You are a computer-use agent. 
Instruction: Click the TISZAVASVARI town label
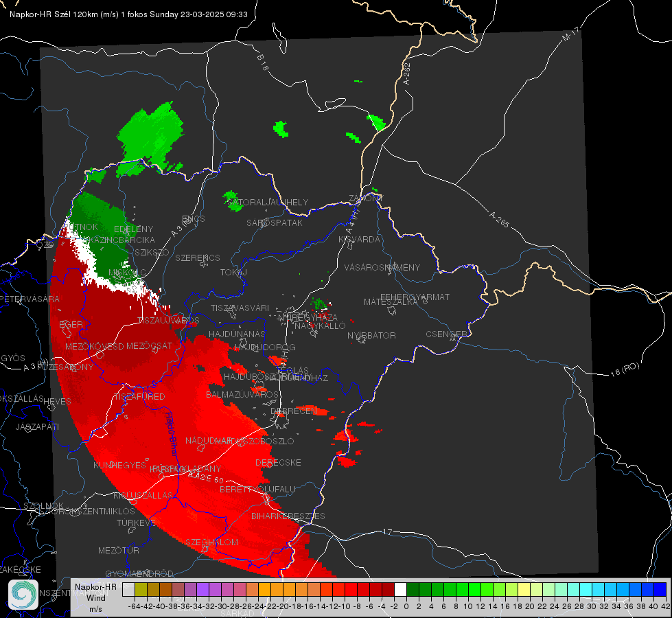240,308
